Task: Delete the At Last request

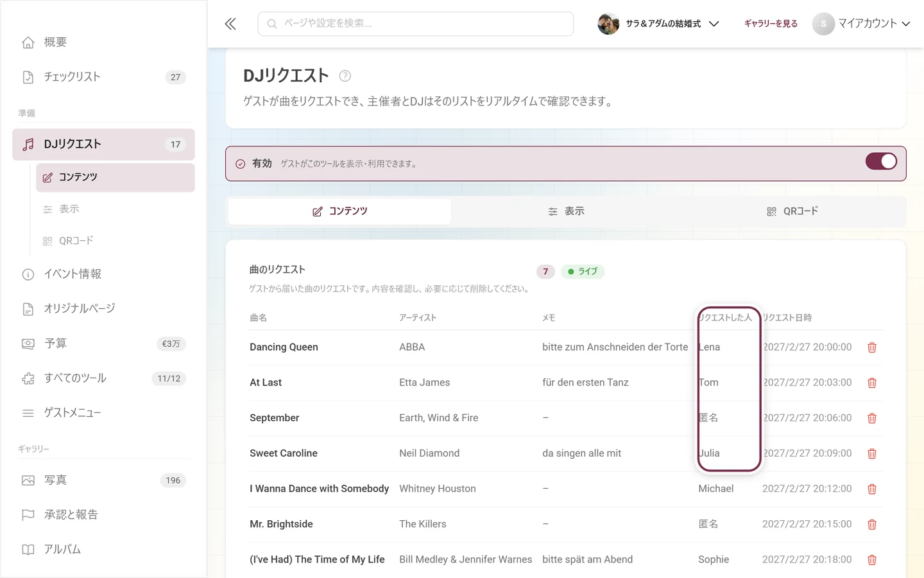Action: pyautogui.click(x=872, y=383)
